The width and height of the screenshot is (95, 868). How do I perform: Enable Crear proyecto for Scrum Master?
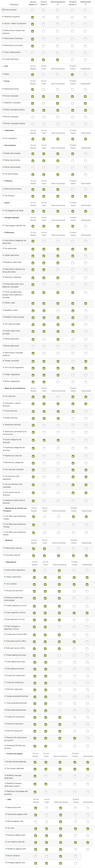(33, 10)
